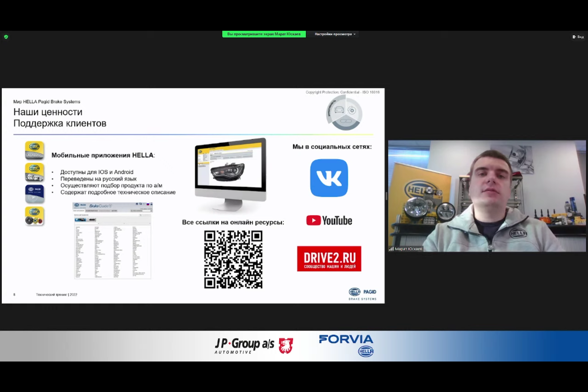Image resolution: width=588 pixels, height=392 pixels.
Task: Click bullet 'Доступны для IOS и Android'
Action: pyautogui.click(x=97, y=172)
